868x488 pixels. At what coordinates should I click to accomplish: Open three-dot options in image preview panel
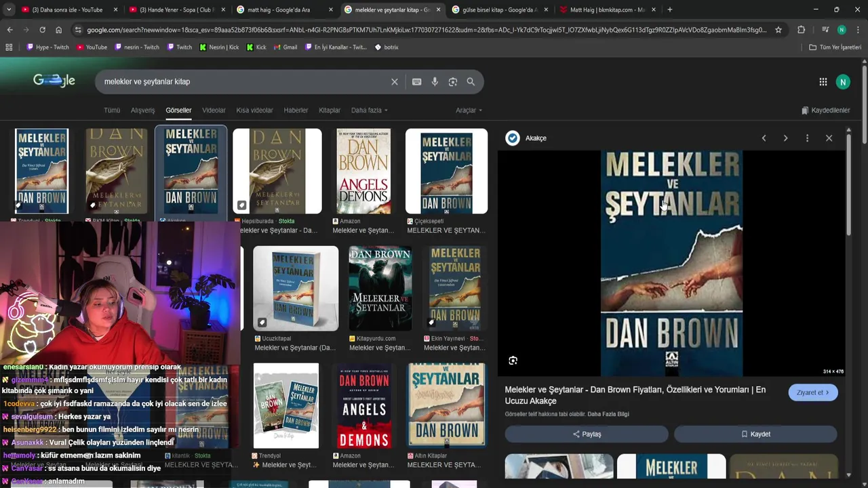click(x=807, y=138)
